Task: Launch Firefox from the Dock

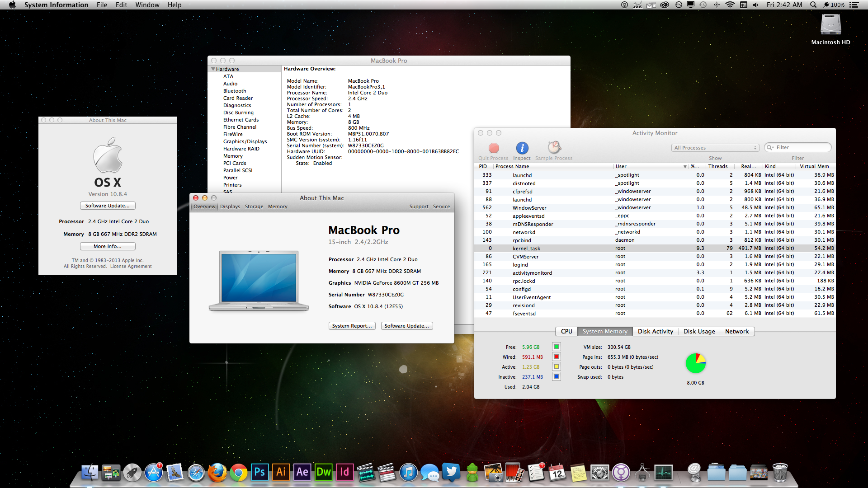Action: pos(217,473)
